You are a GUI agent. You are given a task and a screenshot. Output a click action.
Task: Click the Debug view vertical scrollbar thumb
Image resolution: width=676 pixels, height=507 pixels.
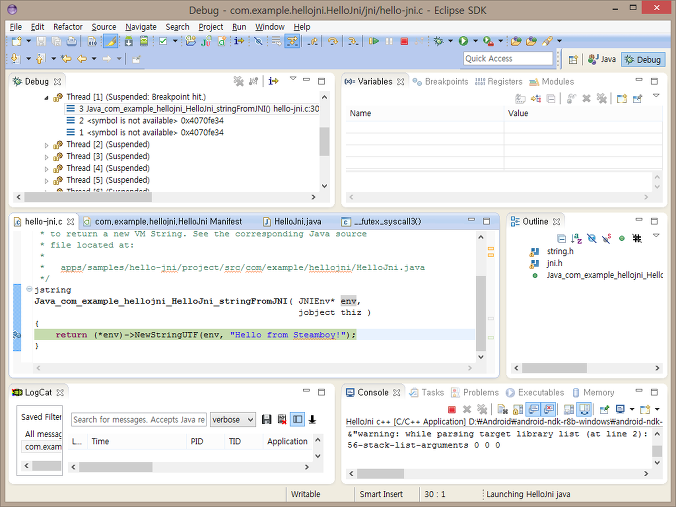[x=324, y=141]
